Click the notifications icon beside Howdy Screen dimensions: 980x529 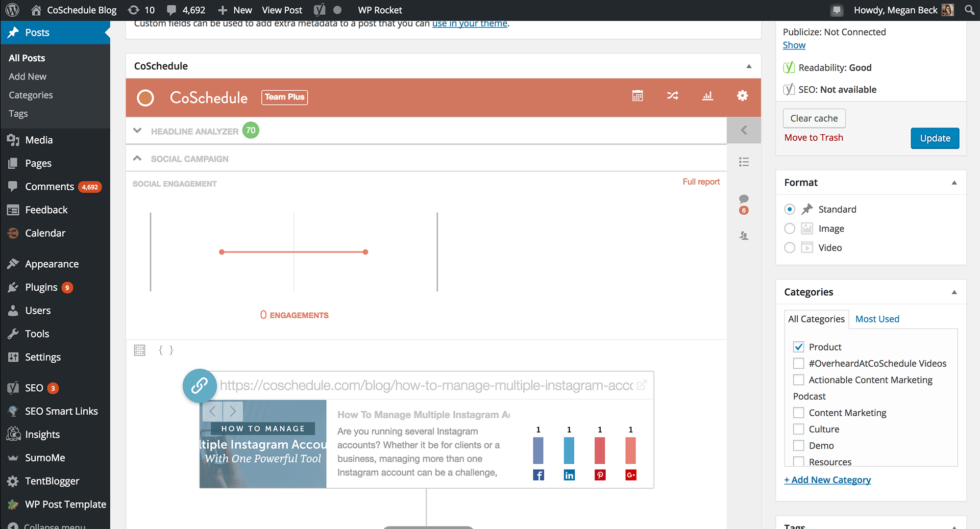(x=837, y=10)
